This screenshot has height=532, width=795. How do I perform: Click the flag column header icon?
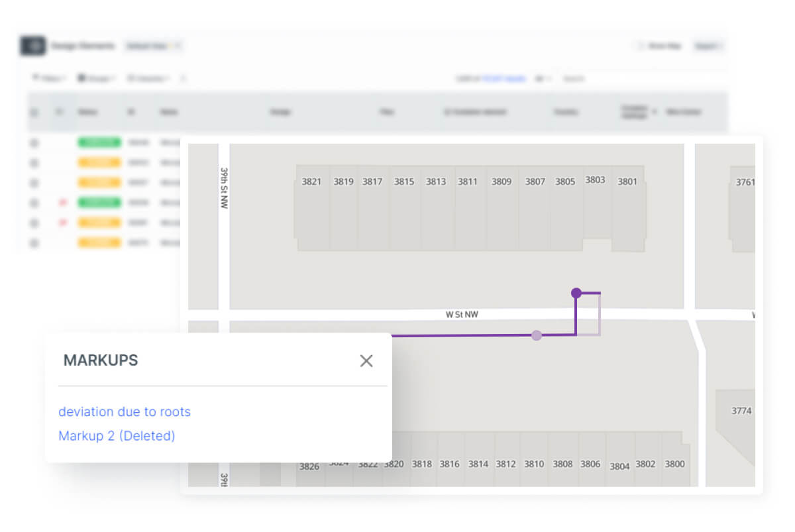point(59,113)
